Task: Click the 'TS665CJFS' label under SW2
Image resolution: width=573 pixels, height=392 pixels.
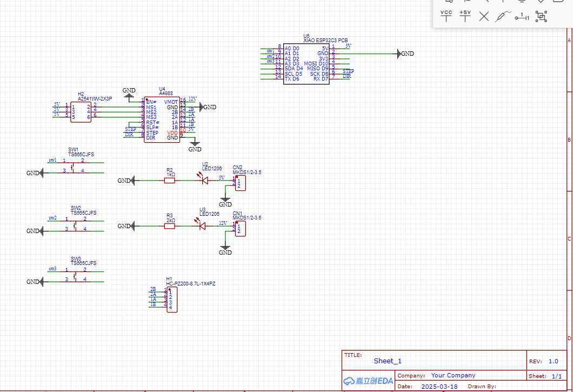Action: point(84,213)
